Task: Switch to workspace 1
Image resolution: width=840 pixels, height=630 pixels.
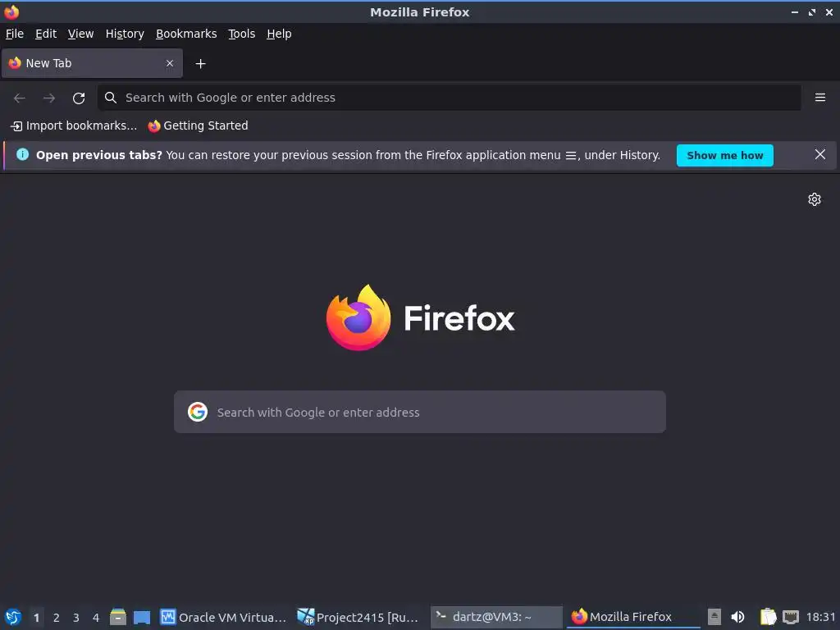Action: pyautogui.click(x=36, y=617)
